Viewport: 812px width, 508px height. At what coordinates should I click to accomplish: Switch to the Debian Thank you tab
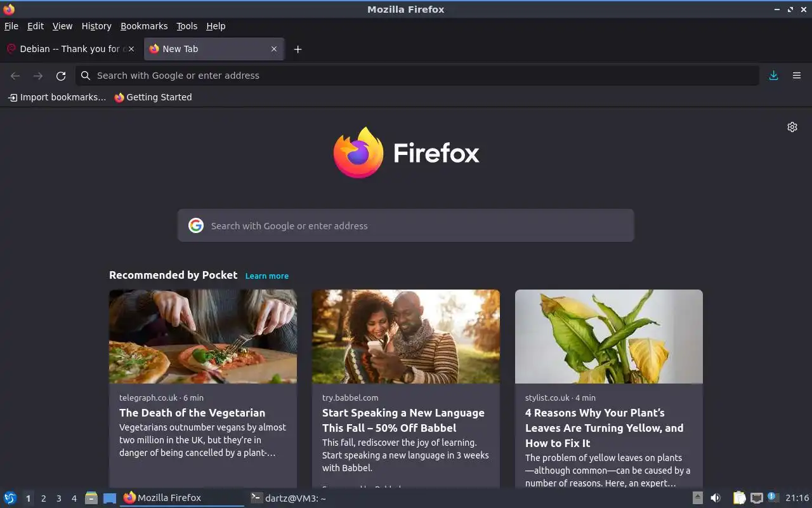pos(70,49)
